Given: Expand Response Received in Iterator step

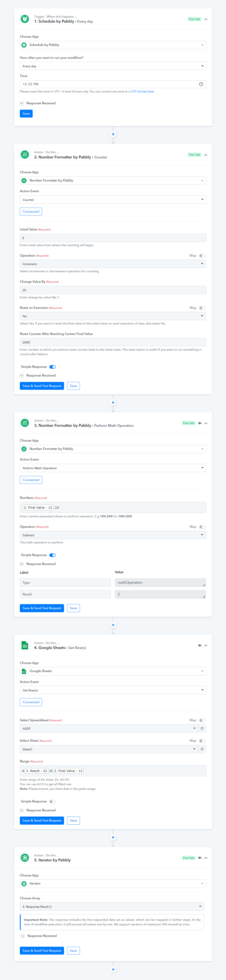Looking at the screenshot, I should coord(23,936).
